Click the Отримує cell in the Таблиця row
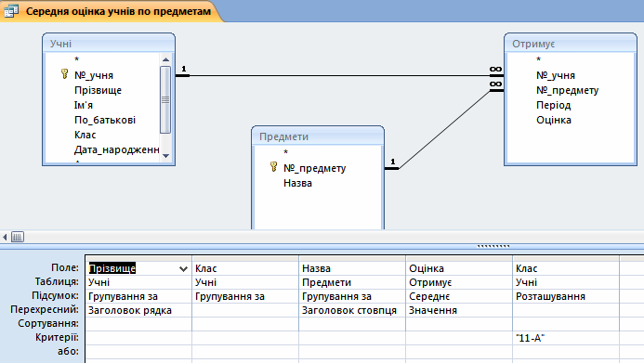This screenshot has width=644, height=363. [459, 282]
